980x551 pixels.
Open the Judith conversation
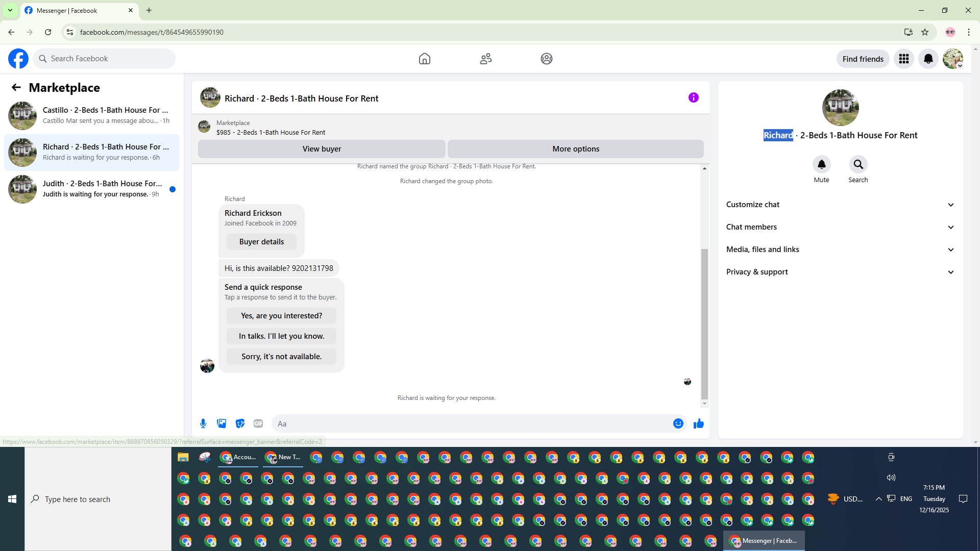[92, 189]
